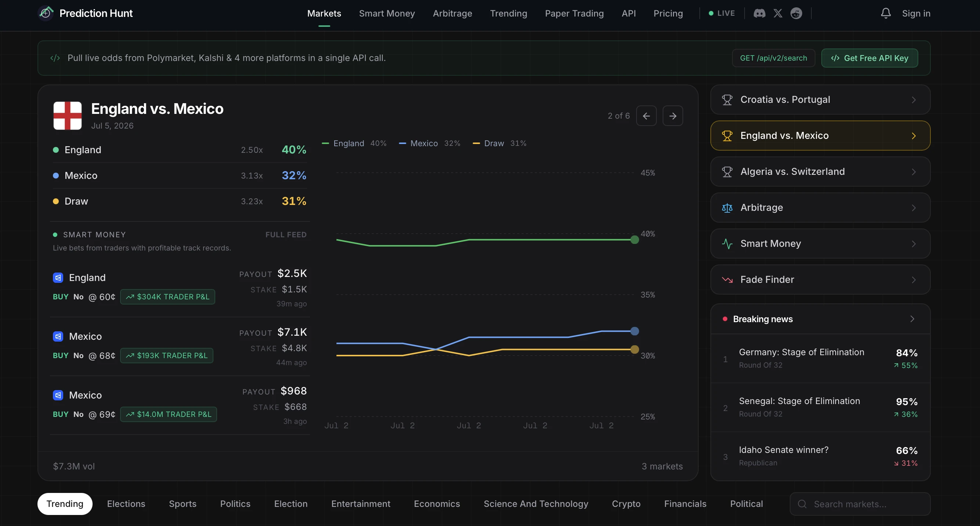Select the Sports category tab
This screenshot has width=980, height=526.
(183, 504)
